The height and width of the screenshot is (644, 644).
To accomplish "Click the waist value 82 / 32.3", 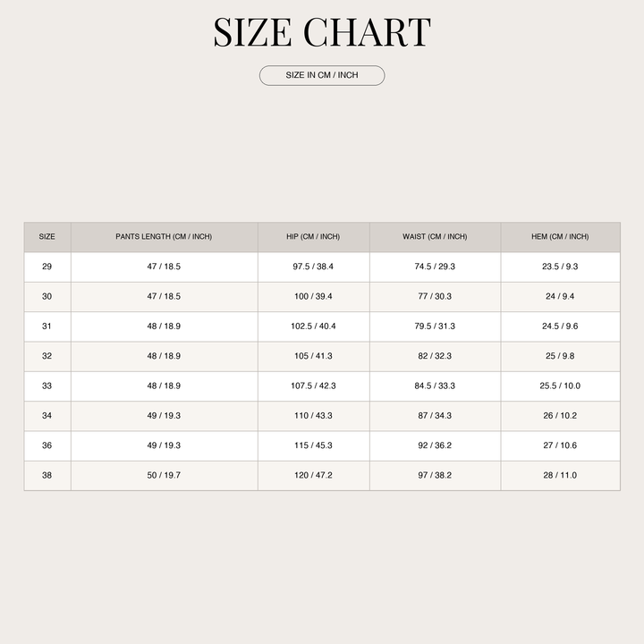I will click(x=435, y=356).
